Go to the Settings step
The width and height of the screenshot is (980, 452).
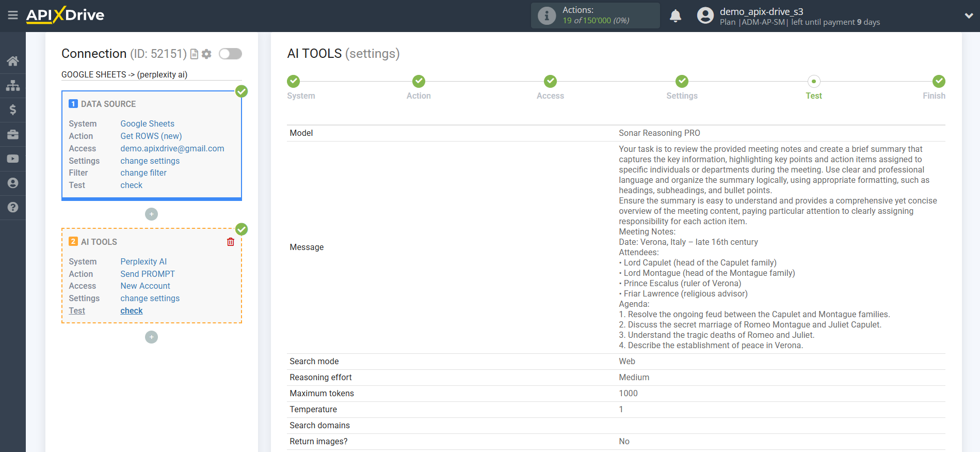point(682,81)
